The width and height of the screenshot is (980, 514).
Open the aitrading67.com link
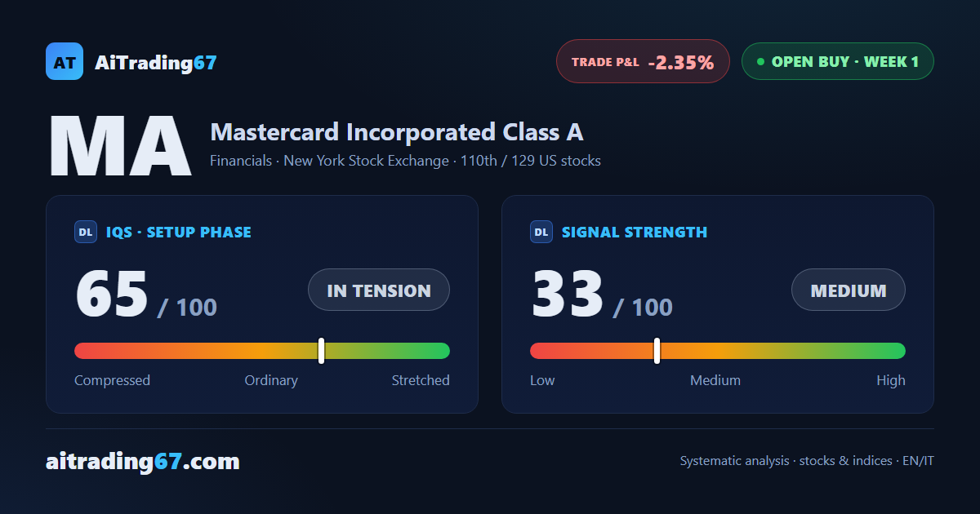[x=143, y=462]
